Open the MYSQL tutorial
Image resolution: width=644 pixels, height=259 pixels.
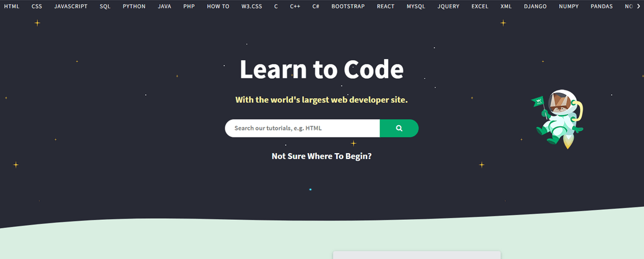[x=416, y=6]
